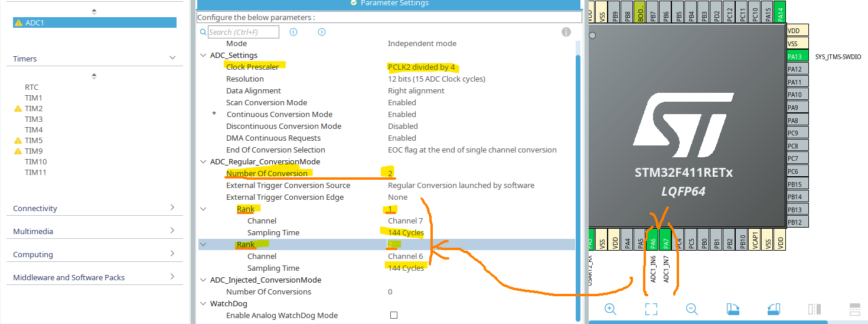868x324 pixels.
Task: Collapse the Timers category
Action: click(x=172, y=58)
